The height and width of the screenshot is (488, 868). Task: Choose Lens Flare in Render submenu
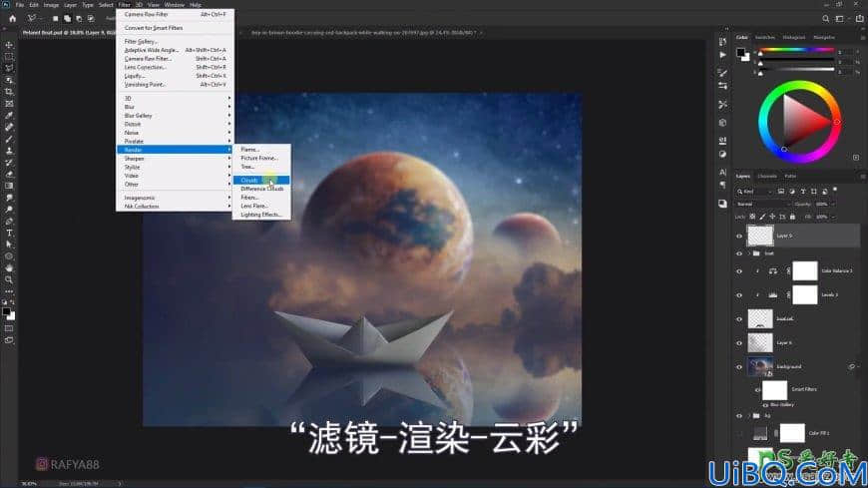pos(261,206)
